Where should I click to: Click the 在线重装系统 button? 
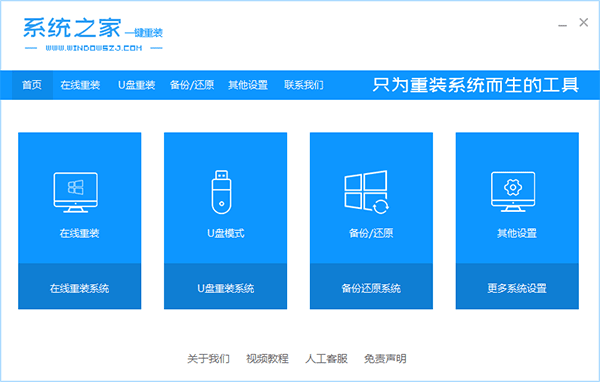pyautogui.click(x=80, y=286)
